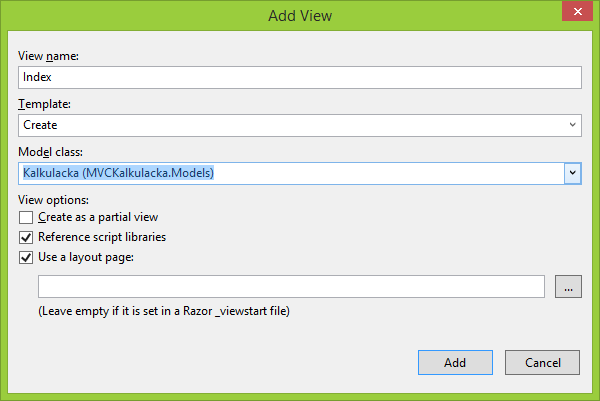Click the Add button
This screenshot has height=401, width=600.
coord(455,362)
